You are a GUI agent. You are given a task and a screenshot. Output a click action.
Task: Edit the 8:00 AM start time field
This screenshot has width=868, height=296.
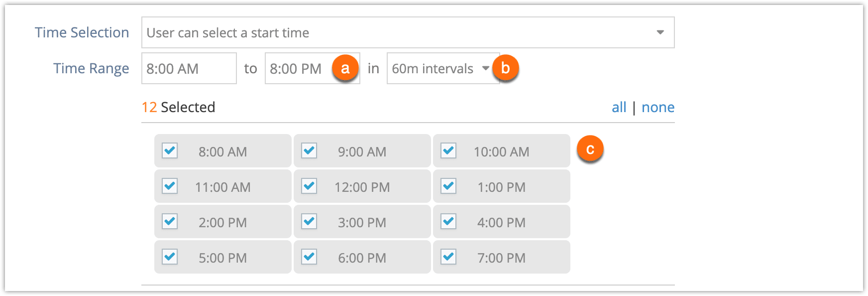pos(189,68)
